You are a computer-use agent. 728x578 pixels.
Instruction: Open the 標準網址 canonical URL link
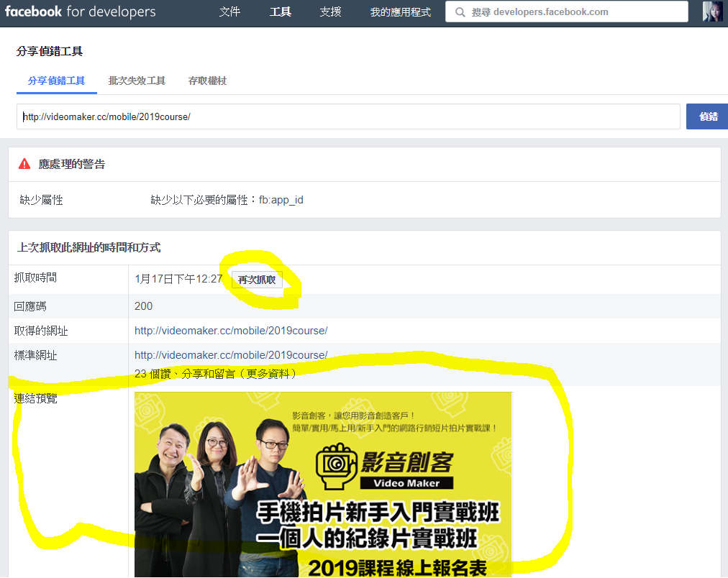tap(231, 355)
